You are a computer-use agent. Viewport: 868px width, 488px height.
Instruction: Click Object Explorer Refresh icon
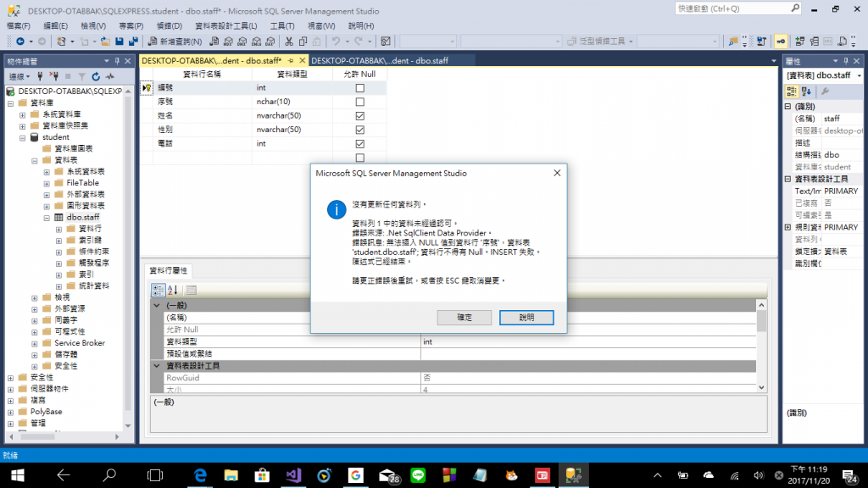pos(96,76)
